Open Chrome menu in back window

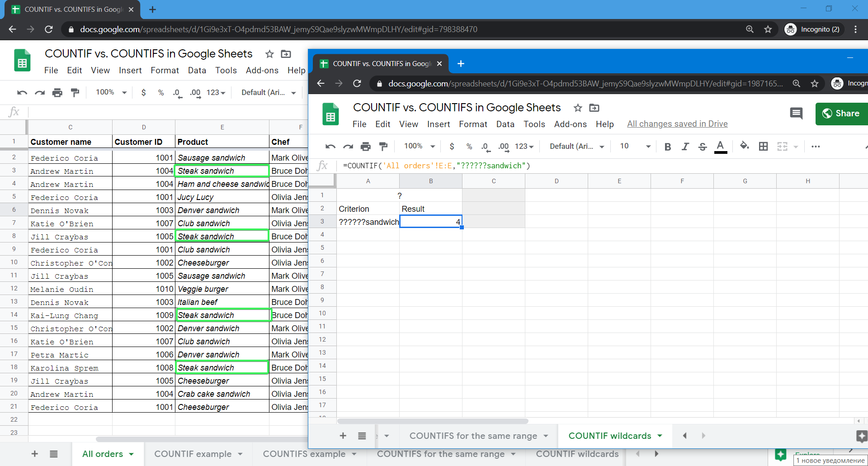855,29
